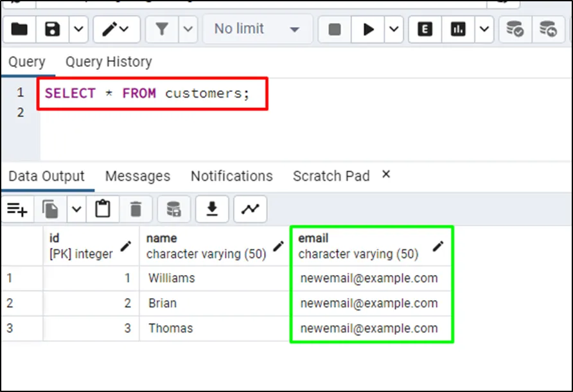
Task: Download results as CSV file
Action: point(212,209)
